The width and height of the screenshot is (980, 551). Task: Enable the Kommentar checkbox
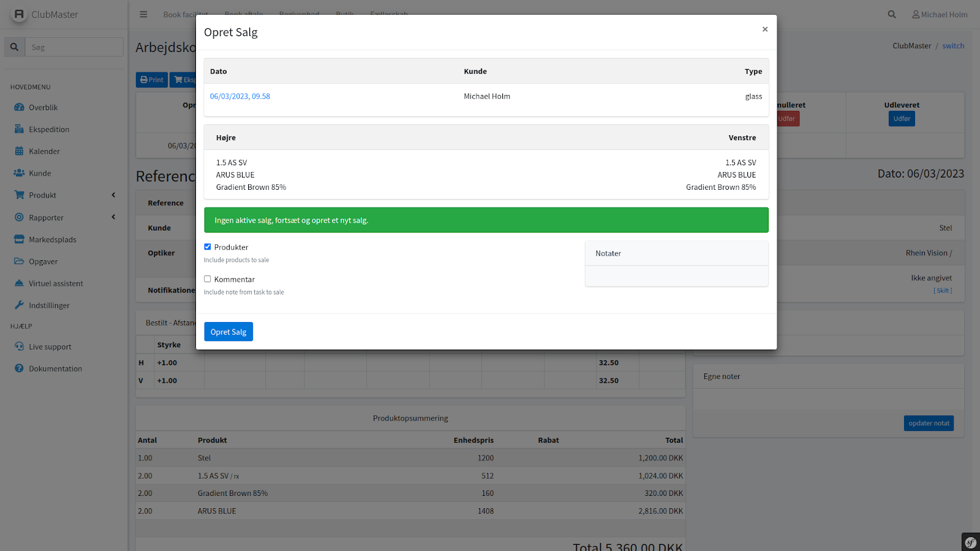[x=208, y=279]
